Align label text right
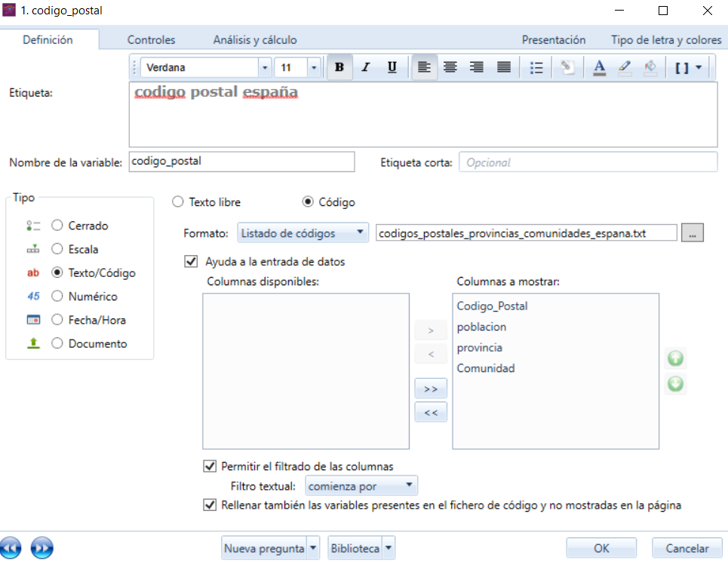Viewport: 728px width, 563px height. pyautogui.click(x=476, y=67)
